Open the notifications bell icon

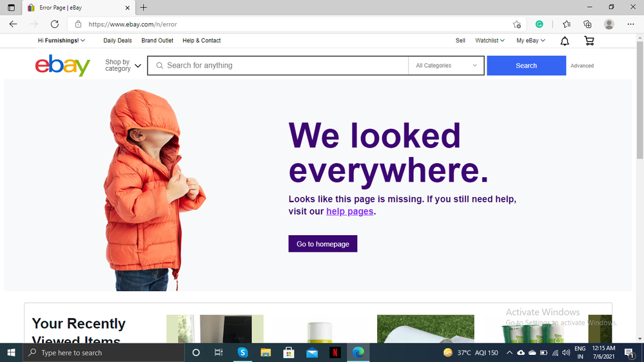pos(565,41)
